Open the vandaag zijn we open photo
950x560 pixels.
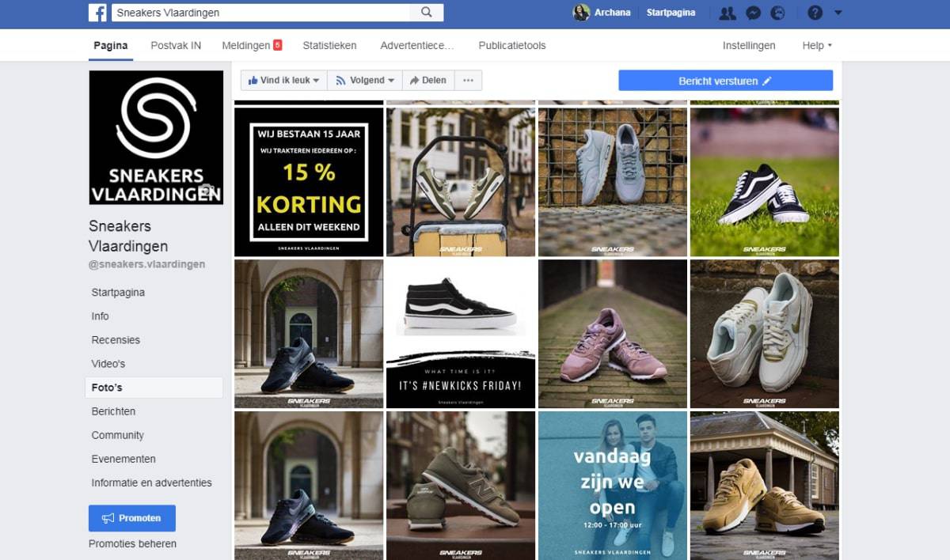click(x=613, y=486)
